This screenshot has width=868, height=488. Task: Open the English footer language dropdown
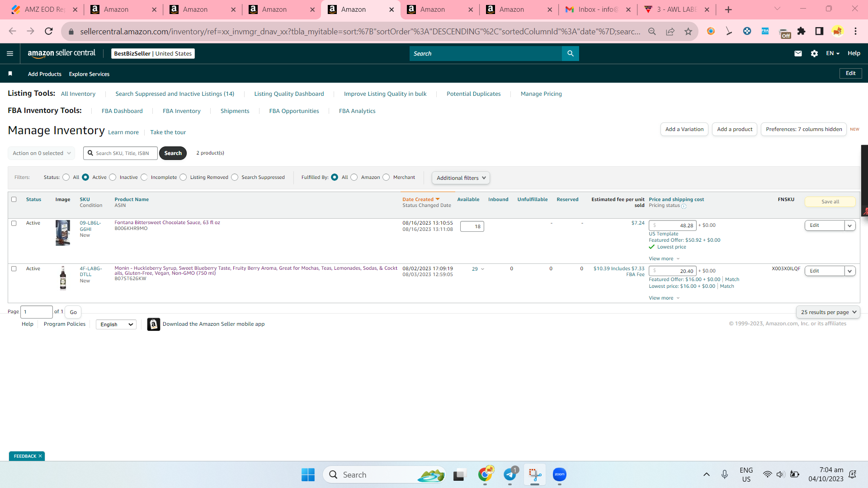(x=116, y=324)
